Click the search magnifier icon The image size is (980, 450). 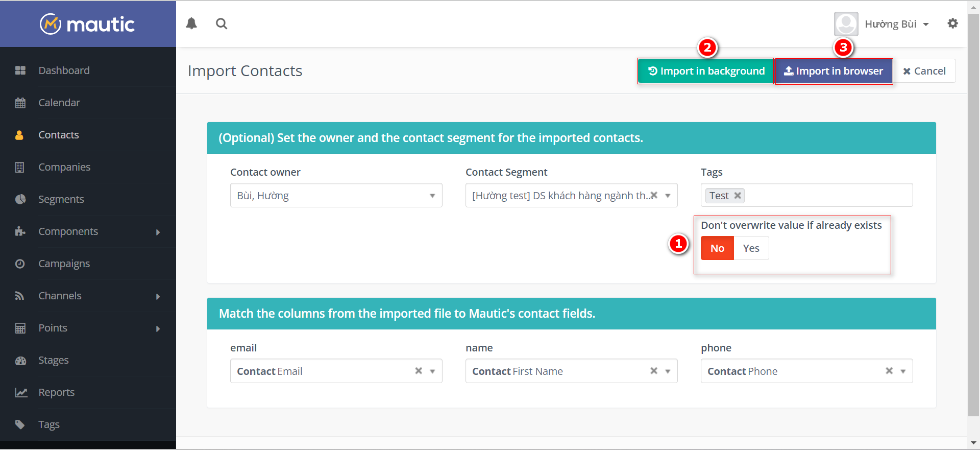click(222, 23)
